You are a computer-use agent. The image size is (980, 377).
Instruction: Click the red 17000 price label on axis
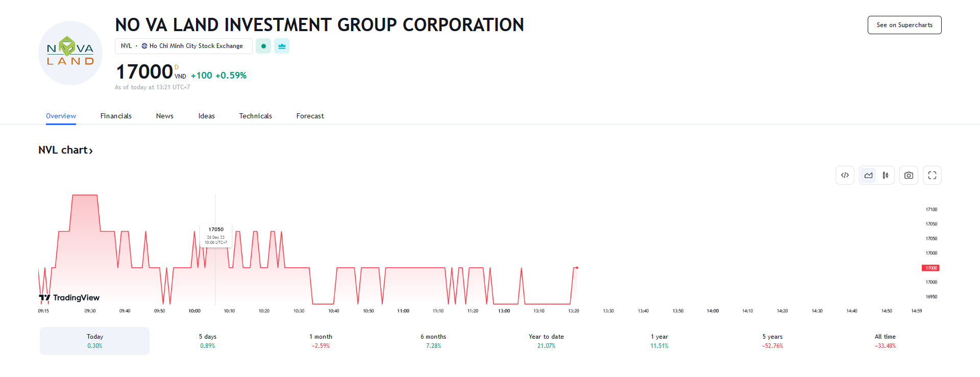pos(930,268)
